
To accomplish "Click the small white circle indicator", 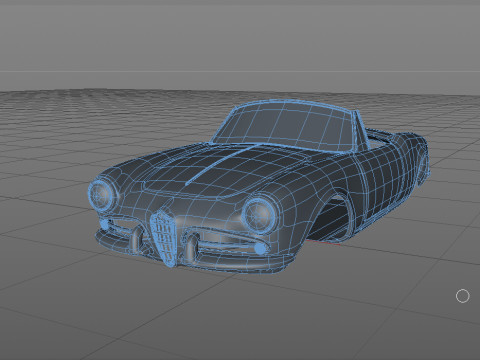I will [x=463, y=296].
